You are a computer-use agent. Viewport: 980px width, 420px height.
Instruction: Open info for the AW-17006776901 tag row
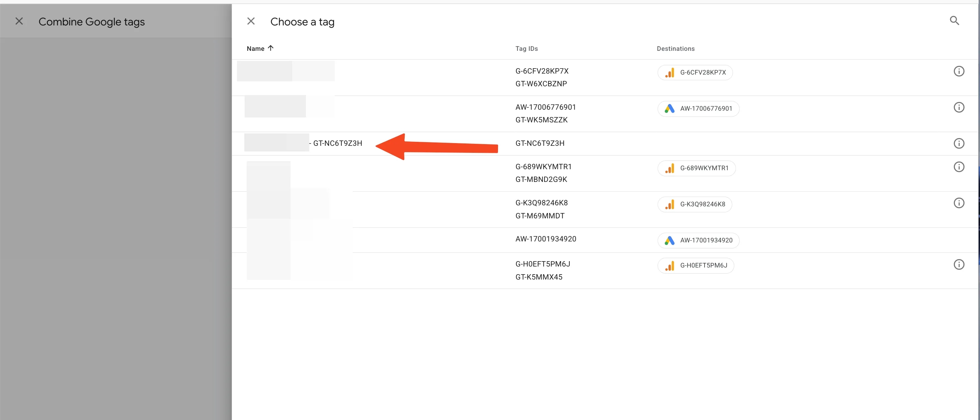point(959,107)
